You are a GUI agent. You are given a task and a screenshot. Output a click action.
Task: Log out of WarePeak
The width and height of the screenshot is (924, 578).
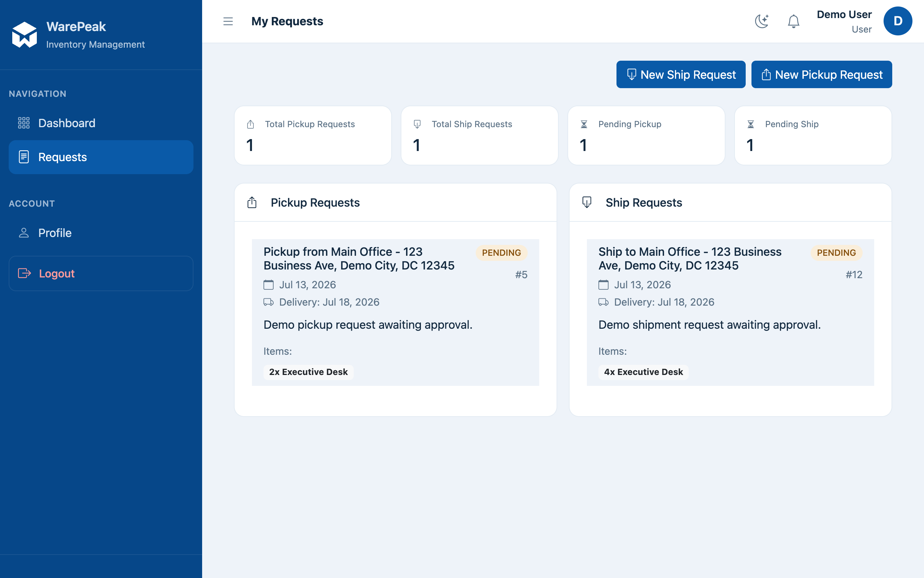101,273
